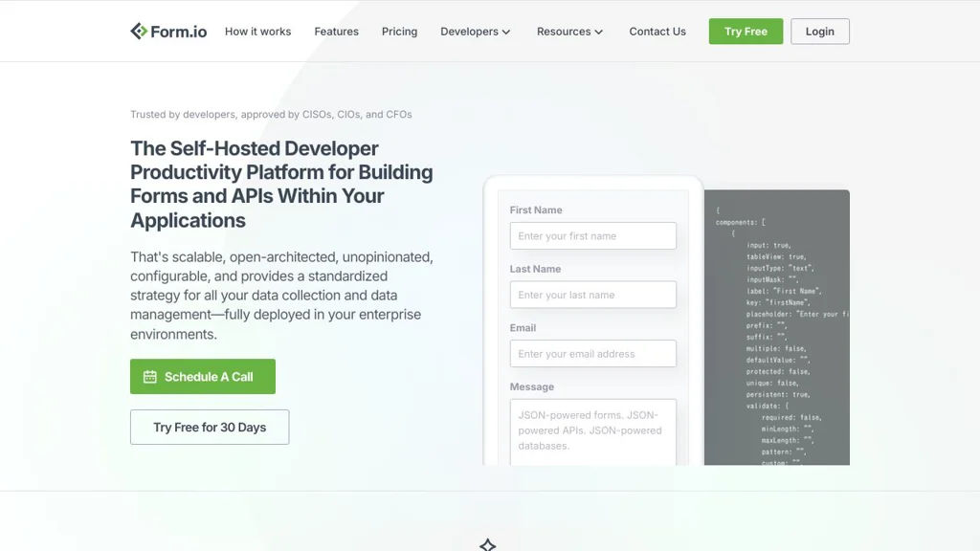Image resolution: width=980 pixels, height=551 pixels.
Task: Open the How it works page
Action: (x=257, y=32)
